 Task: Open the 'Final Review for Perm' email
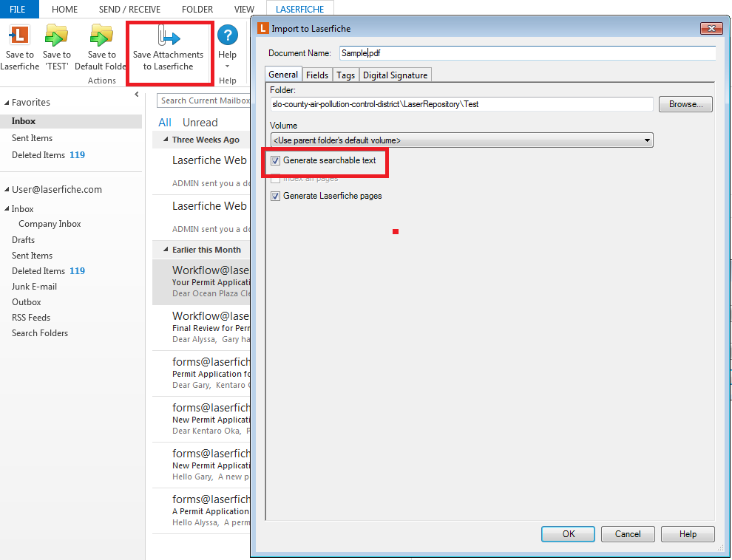pos(201,328)
